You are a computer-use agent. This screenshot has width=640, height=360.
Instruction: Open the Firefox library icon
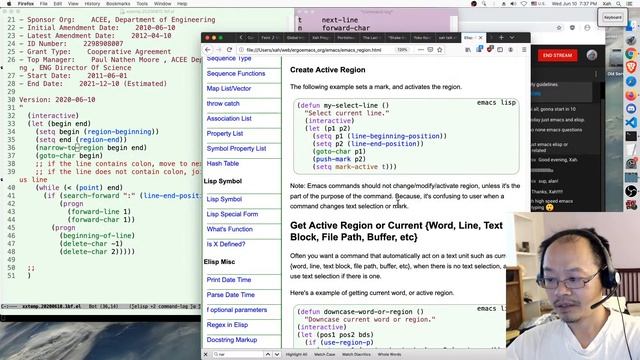click(x=468, y=50)
